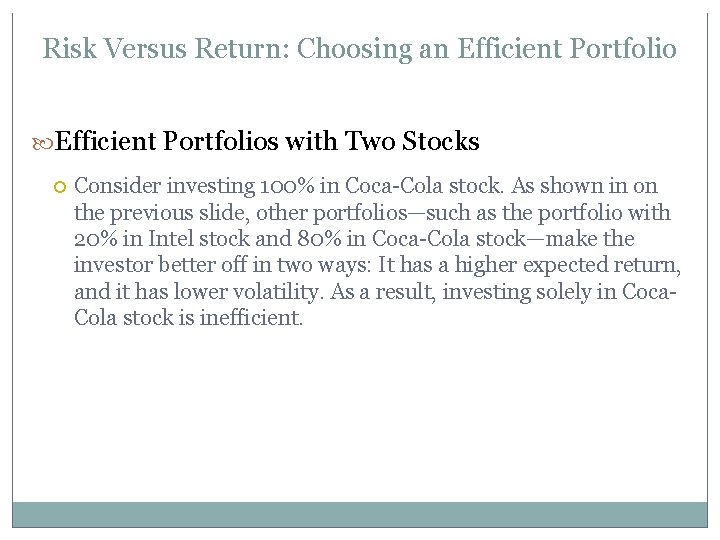Click the '20%' Intel allocation text
Screen dimensions: 720x540
[93, 239]
